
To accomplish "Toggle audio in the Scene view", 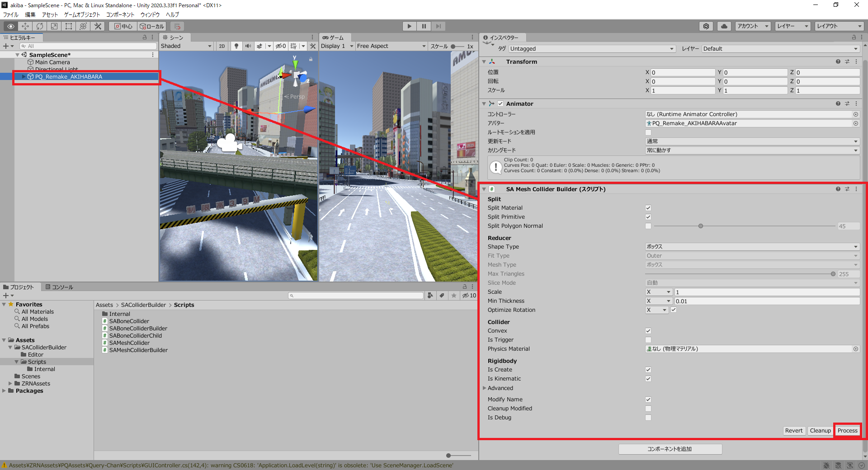I will (x=248, y=46).
